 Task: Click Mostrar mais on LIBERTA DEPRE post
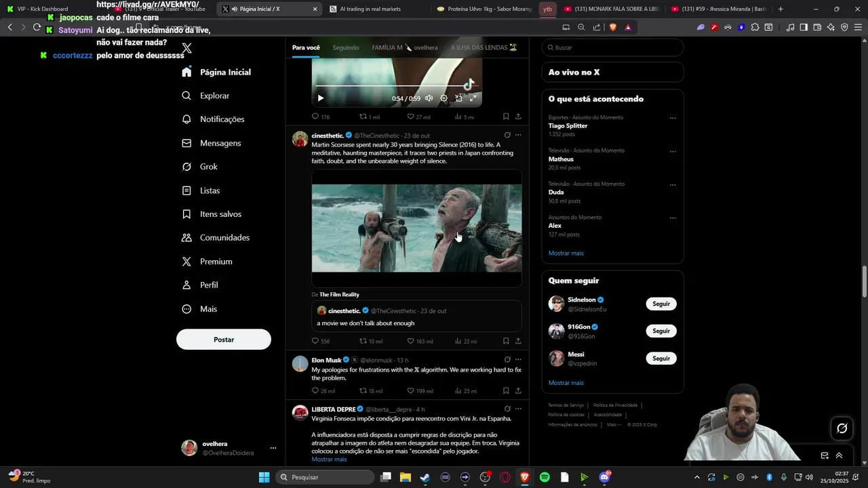click(329, 460)
